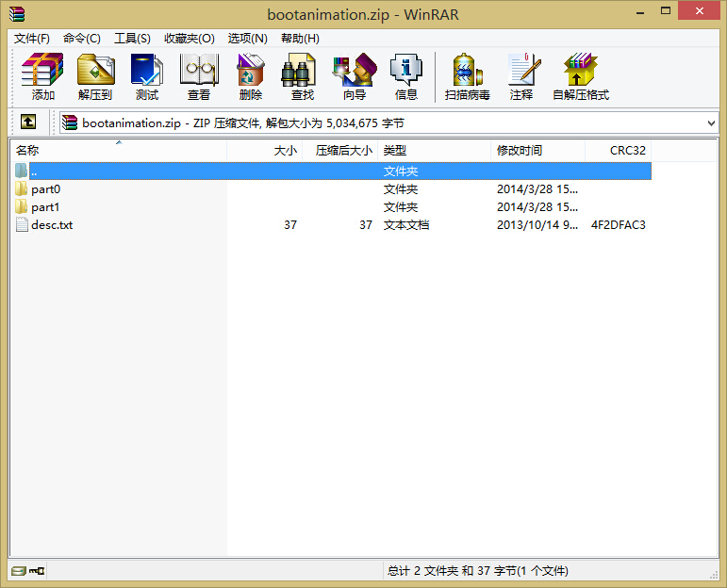The image size is (727, 588).
Task: Click the 4F2DFAC3 CRC value
Action: [618, 224]
